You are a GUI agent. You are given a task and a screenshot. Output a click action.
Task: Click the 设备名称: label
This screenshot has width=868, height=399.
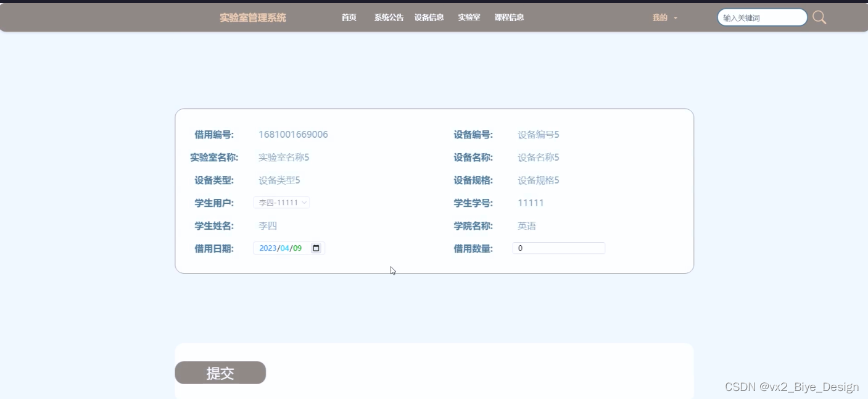(x=473, y=157)
